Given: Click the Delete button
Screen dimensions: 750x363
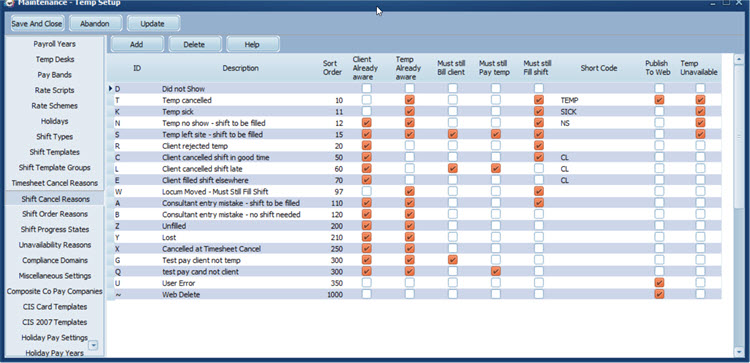Looking at the screenshot, I should (x=194, y=44).
